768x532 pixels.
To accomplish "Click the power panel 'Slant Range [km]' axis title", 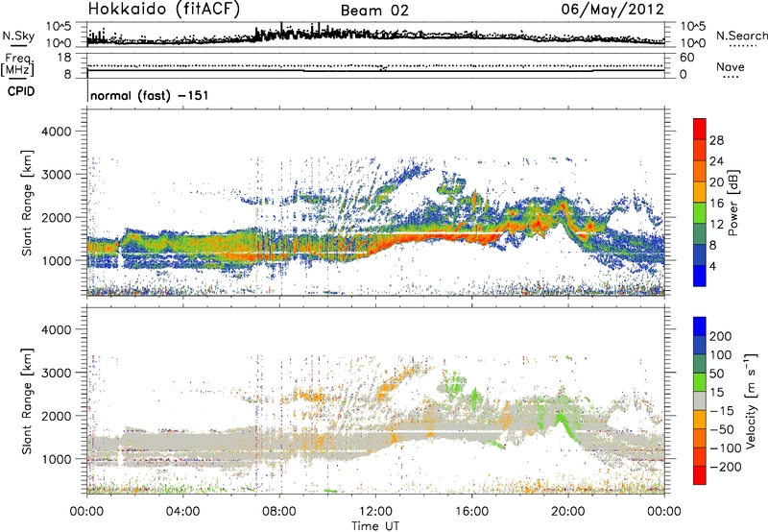I will (x=27, y=203).
